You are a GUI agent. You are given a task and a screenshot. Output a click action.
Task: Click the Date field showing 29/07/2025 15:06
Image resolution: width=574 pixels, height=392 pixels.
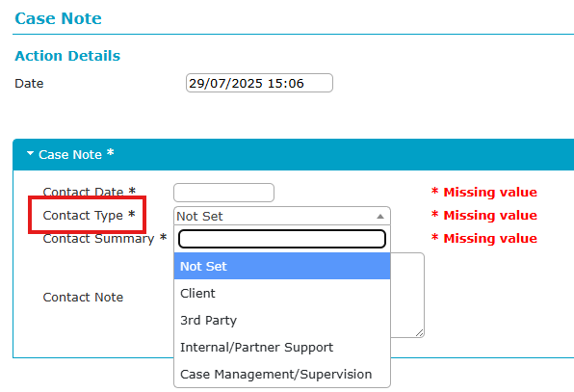coord(259,83)
